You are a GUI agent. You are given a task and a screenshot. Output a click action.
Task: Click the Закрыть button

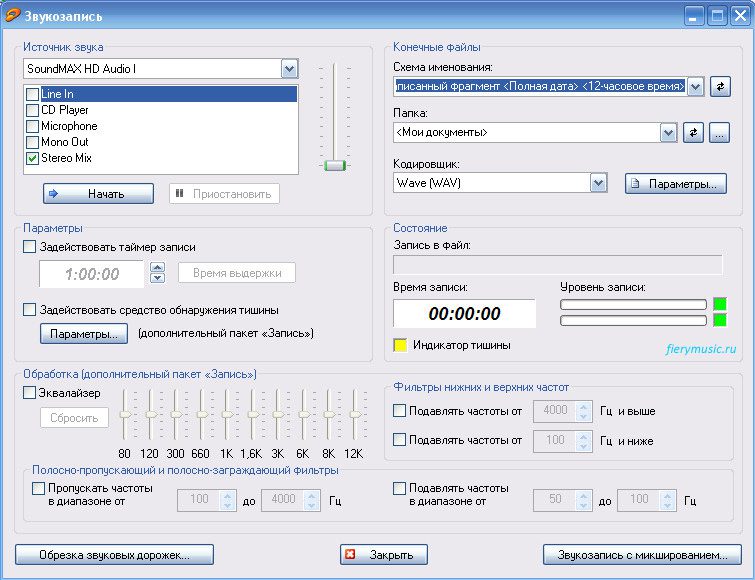click(384, 555)
